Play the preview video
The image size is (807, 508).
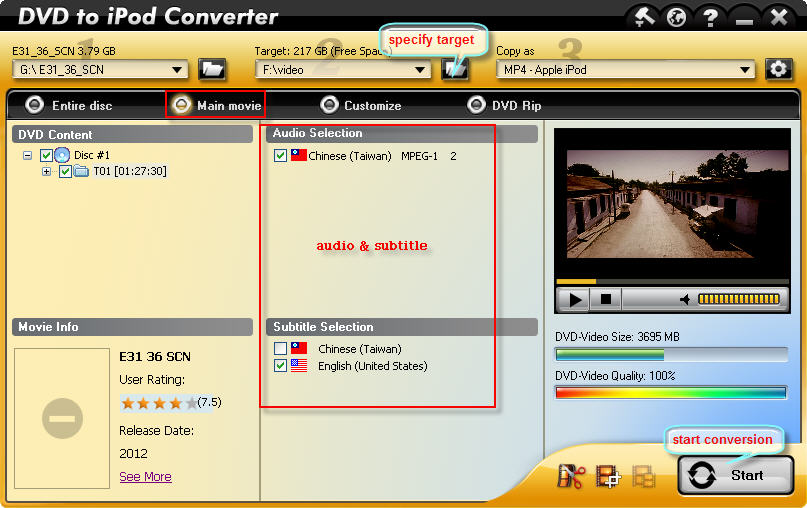point(574,299)
